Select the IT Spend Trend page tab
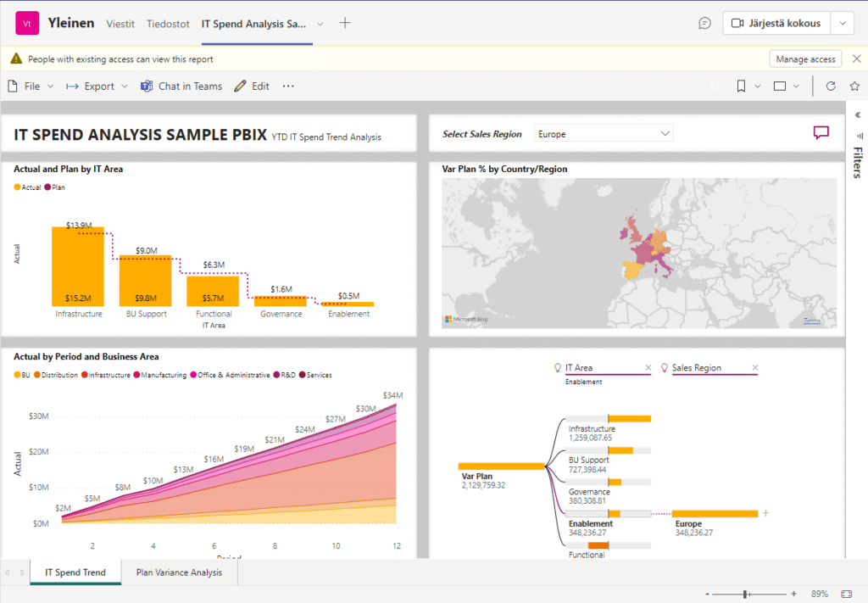This screenshot has height=603, width=868. [x=75, y=572]
